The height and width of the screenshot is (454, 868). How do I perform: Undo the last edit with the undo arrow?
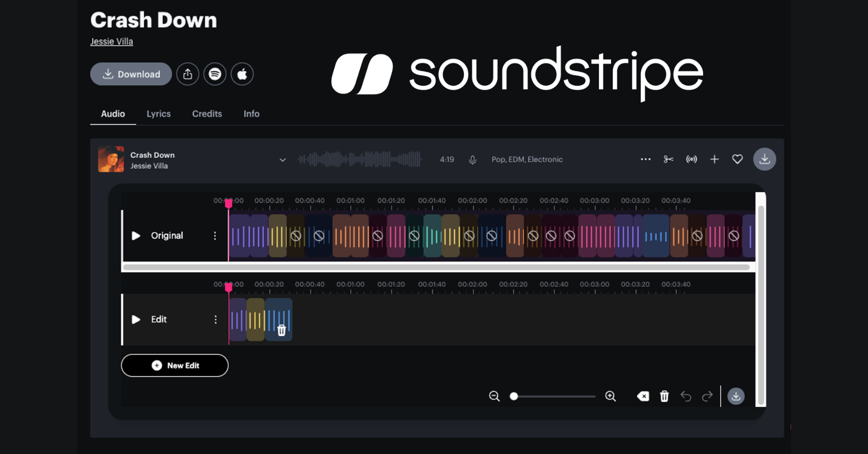pos(686,396)
